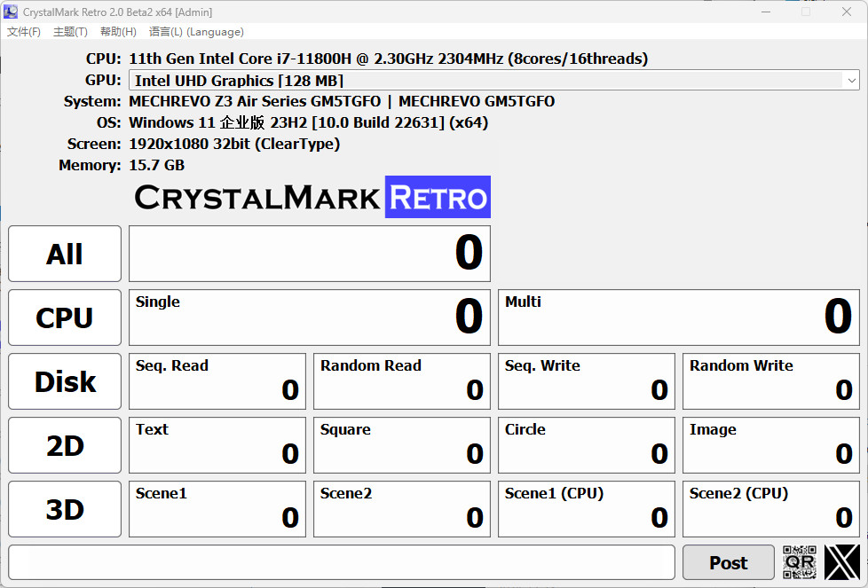Image resolution: width=868 pixels, height=588 pixels.
Task: Click the Scene1 (CPU) score box
Action: coord(587,509)
